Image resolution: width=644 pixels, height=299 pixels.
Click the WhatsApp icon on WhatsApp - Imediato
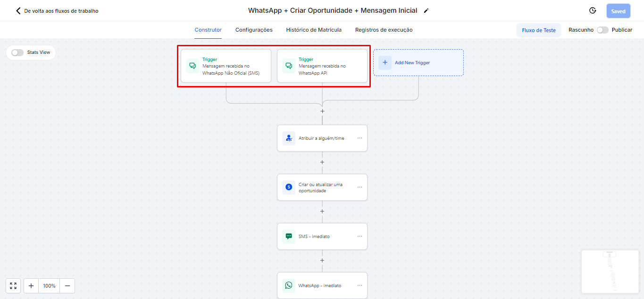(x=289, y=285)
